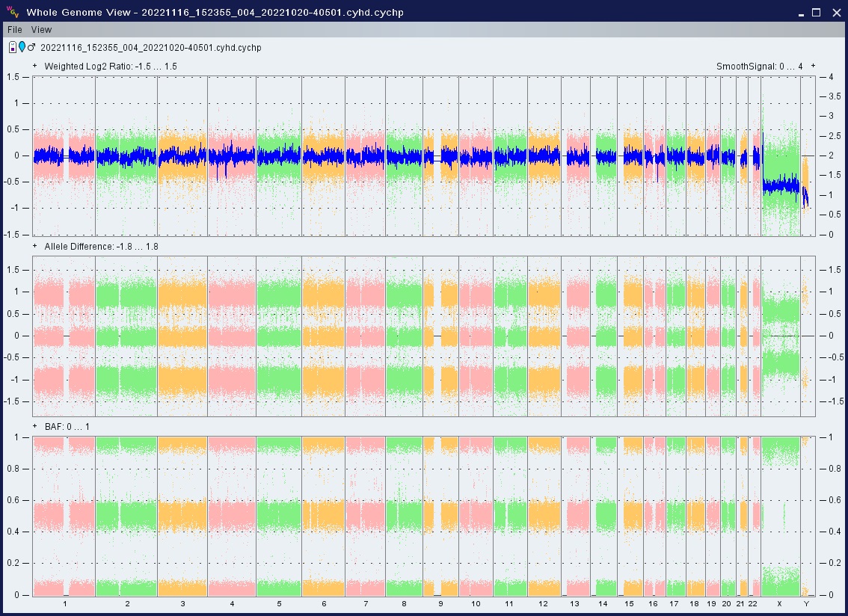This screenshot has width=848, height=616.
Task: Expand the BAF track plus control
Action: [35, 426]
